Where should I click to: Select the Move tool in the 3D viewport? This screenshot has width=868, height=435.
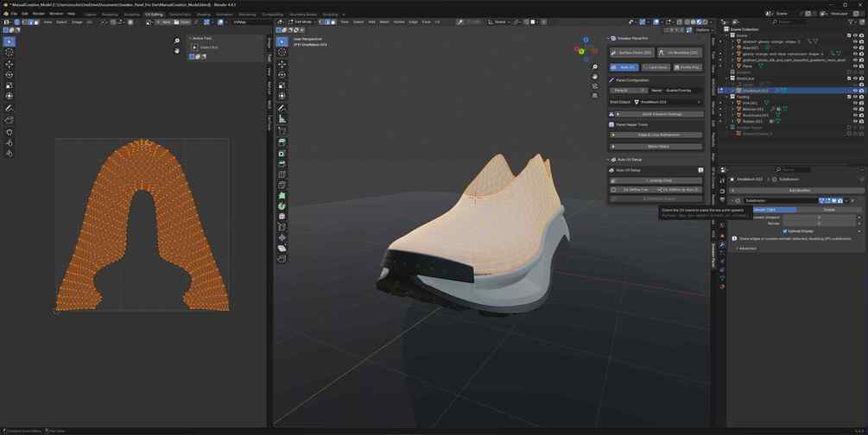282,64
